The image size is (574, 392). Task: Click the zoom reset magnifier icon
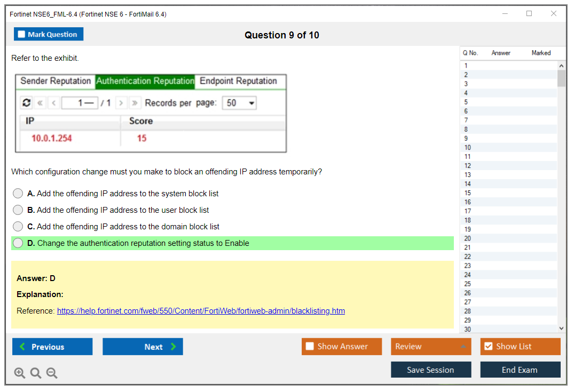(x=36, y=373)
